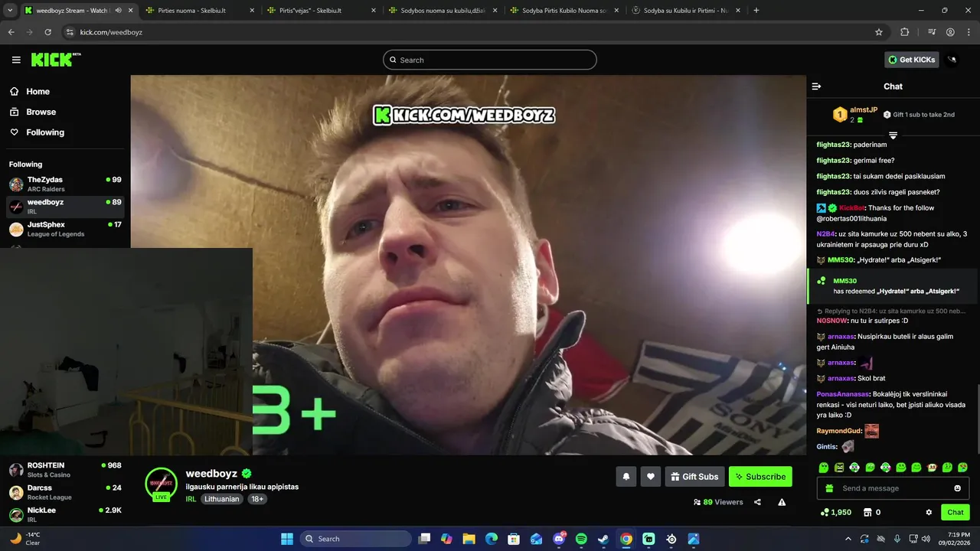Screen dimensions: 980x551
Task: Go back in browser
Action: pyautogui.click(x=11, y=32)
